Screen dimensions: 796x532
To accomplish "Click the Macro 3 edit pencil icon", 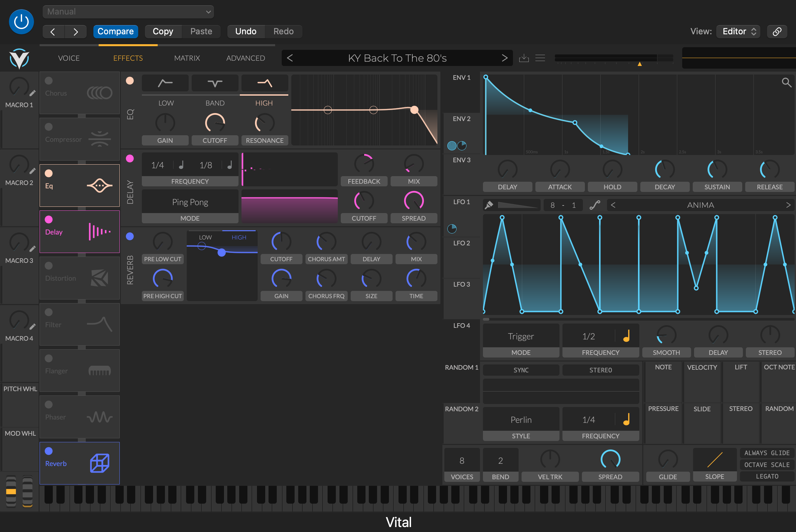I will tap(33, 249).
